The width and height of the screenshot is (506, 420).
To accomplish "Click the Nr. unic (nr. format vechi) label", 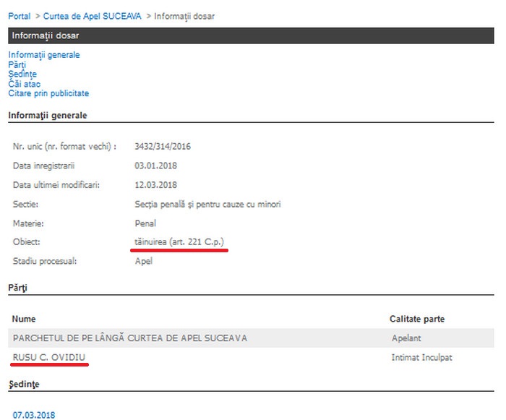I will [x=64, y=147].
